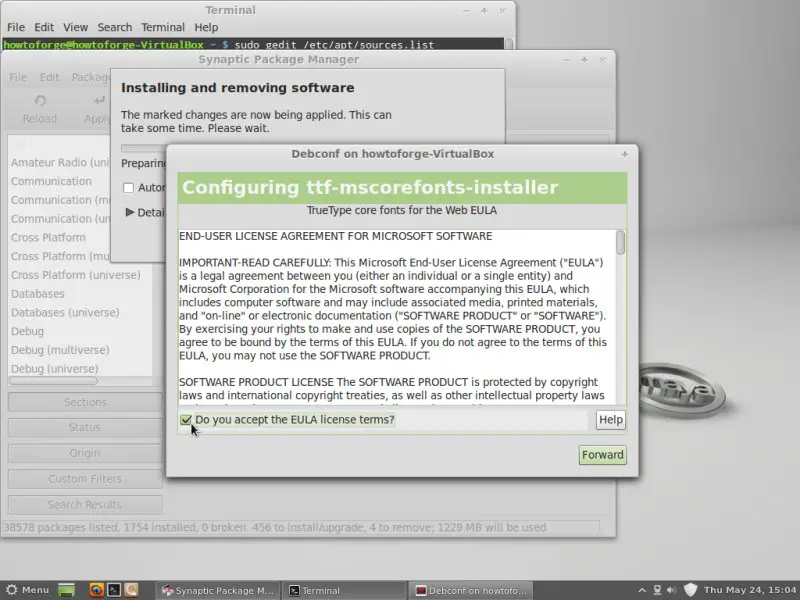Expand the Details disclosure triangle
This screenshot has height=600, width=800.
coord(130,212)
